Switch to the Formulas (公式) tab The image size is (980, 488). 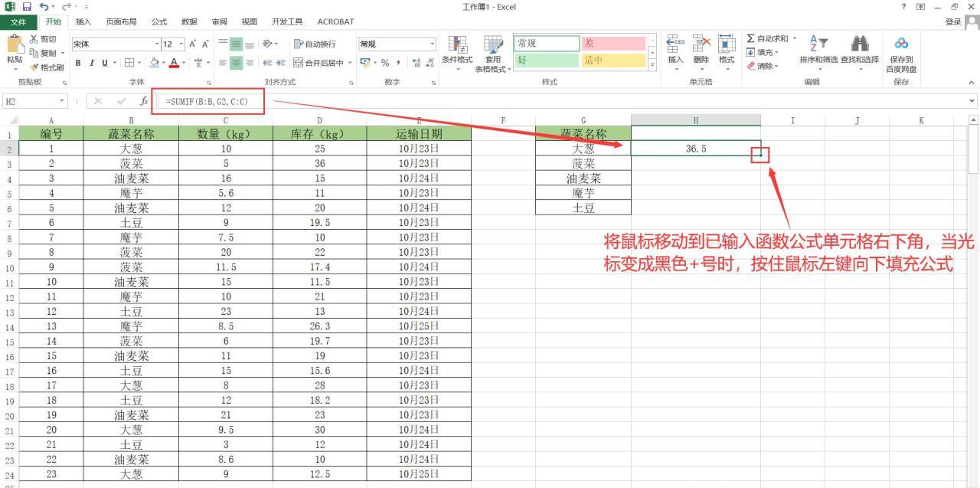[159, 21]
